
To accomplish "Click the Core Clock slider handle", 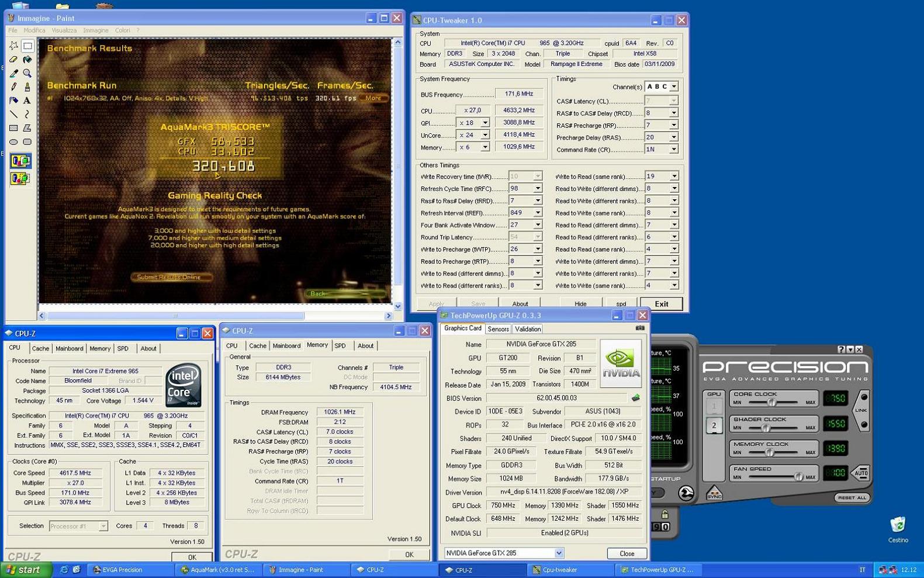I will [x=771, y=403].
